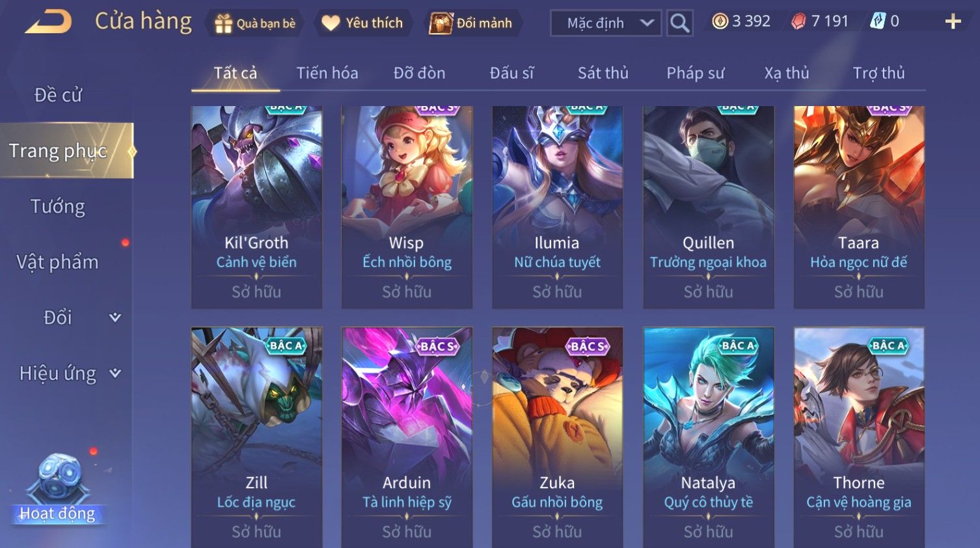Viewport: 980px width, 548px height.
Task: Switch to the Sát thủ tab
Action: [603, 73]
